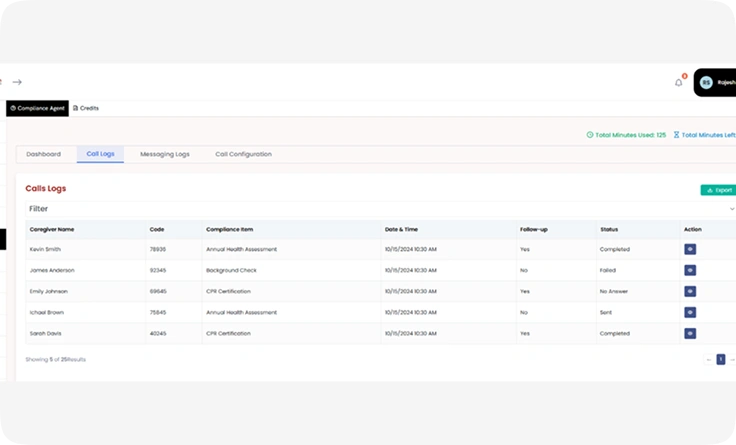
Task: Click Kevin Smith's Completed status
Action: tap(615, 249)
